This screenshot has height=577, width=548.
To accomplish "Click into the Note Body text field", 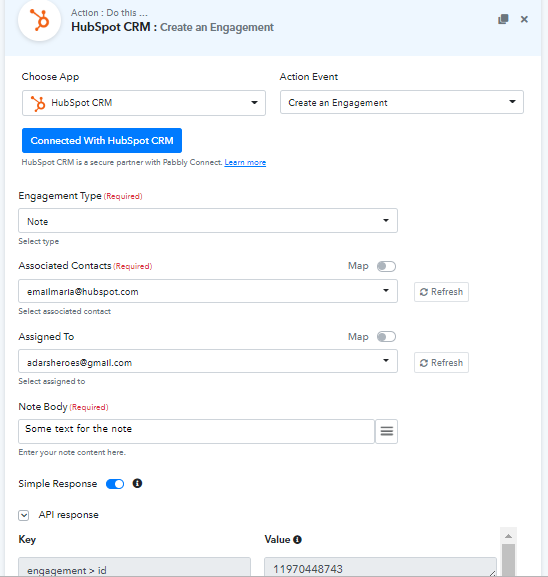I will click(x=197, y=431).
